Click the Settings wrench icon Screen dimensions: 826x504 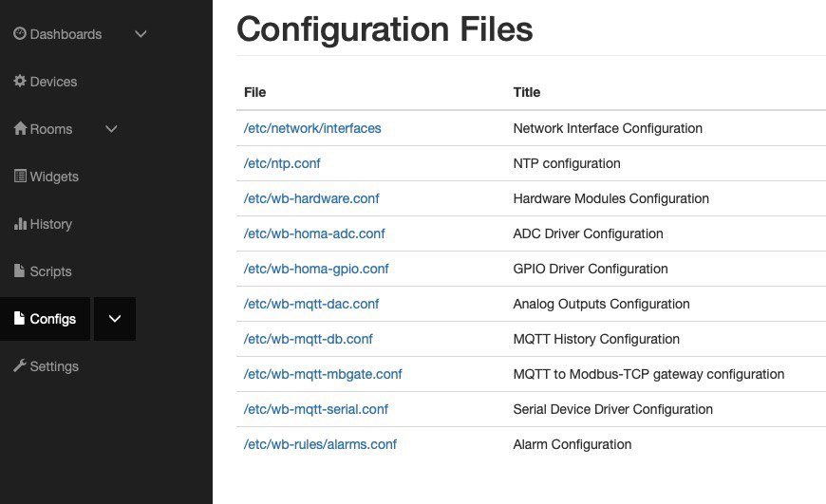pos(20,365)
